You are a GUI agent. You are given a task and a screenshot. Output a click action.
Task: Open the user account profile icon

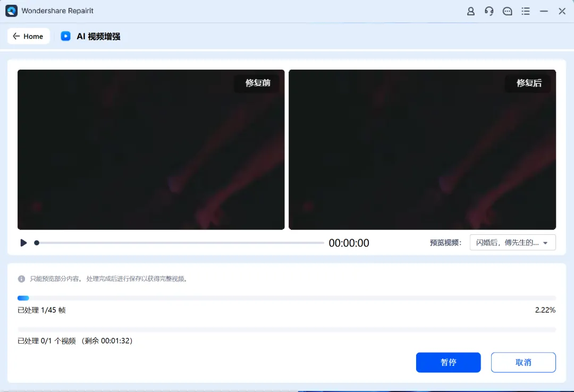point(471,11)
